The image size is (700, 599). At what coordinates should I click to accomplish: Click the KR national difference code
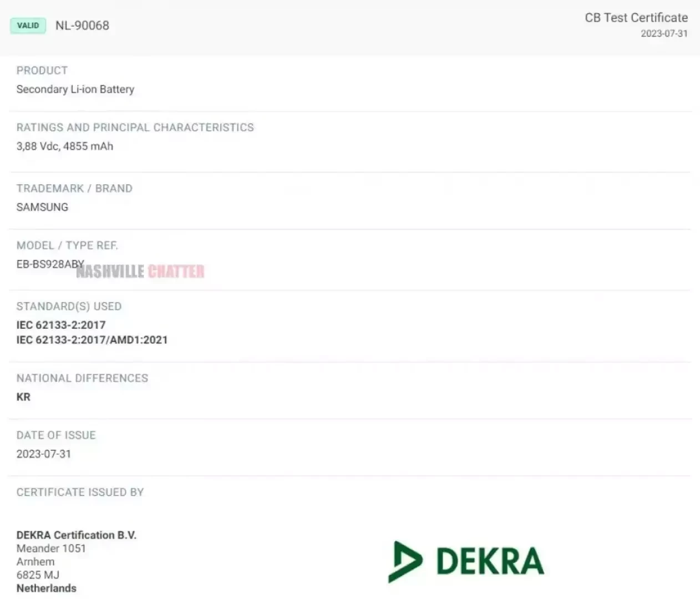23,397
